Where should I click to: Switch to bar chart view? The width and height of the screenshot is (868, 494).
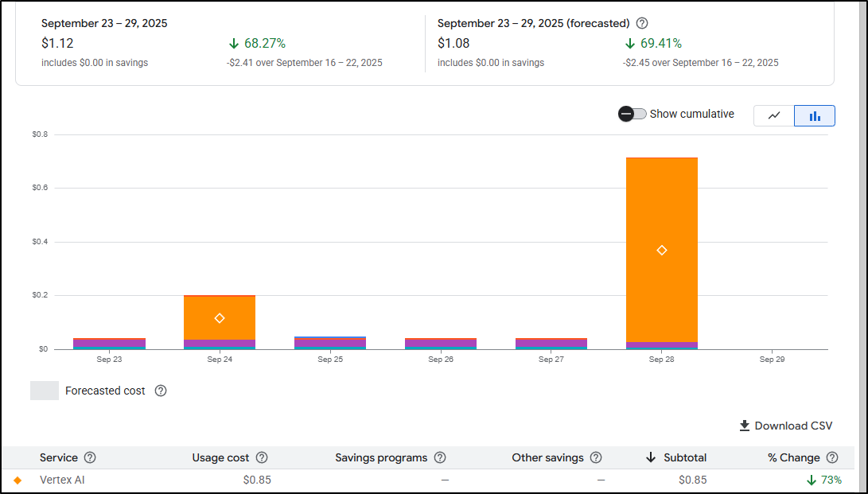(815, 115)
